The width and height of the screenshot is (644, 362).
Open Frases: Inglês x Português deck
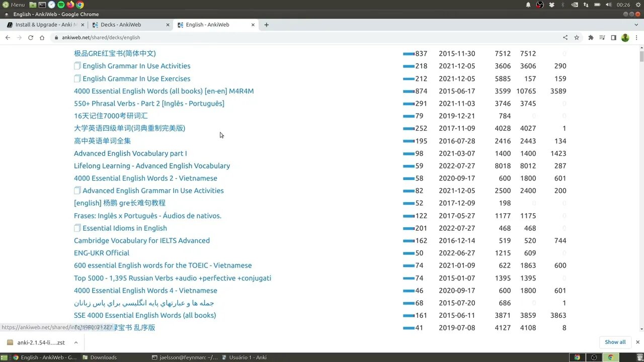pos(147,216)
